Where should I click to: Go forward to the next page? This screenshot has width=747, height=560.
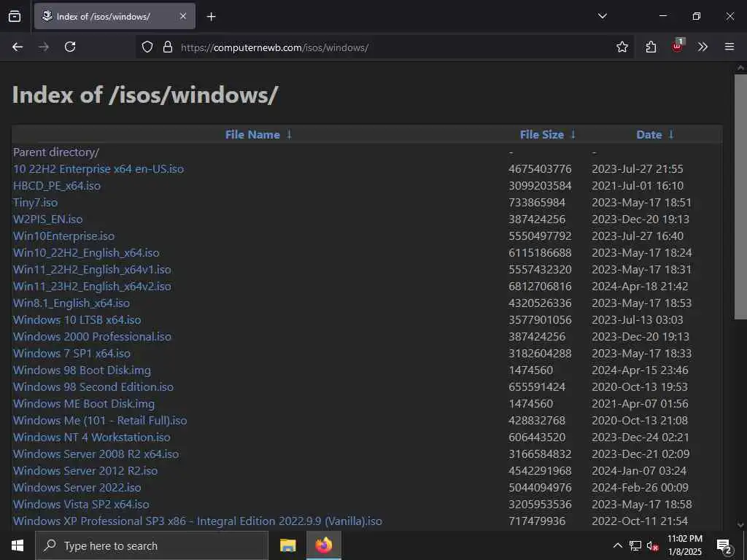point(44,47)
